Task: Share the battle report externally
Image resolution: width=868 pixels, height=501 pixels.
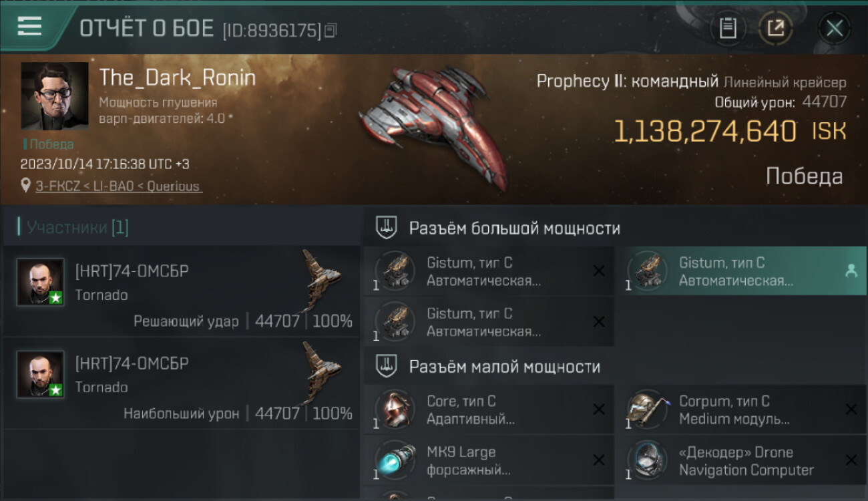Action: [x=775, y=28]
